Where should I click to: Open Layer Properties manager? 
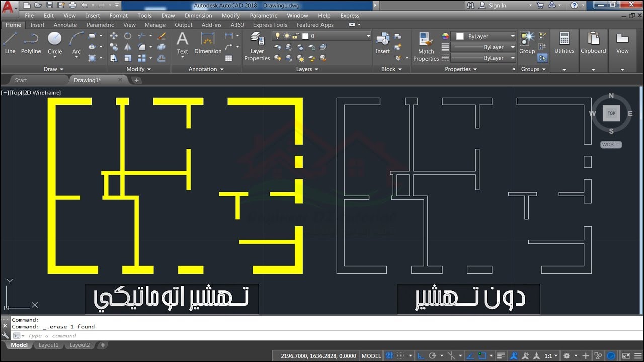(257, 46)
